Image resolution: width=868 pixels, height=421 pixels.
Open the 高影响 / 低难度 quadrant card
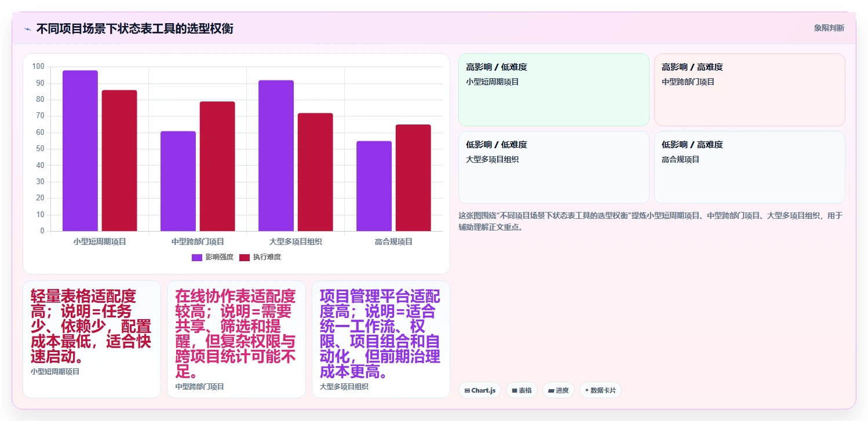coord(554,90)
